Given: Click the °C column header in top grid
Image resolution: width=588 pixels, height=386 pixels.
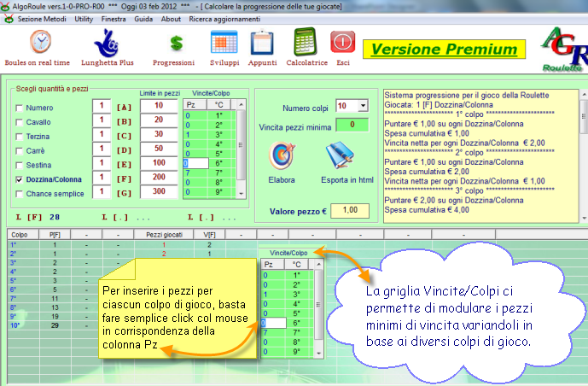Looking at the screenshot, I should click(x=218, y=105).
